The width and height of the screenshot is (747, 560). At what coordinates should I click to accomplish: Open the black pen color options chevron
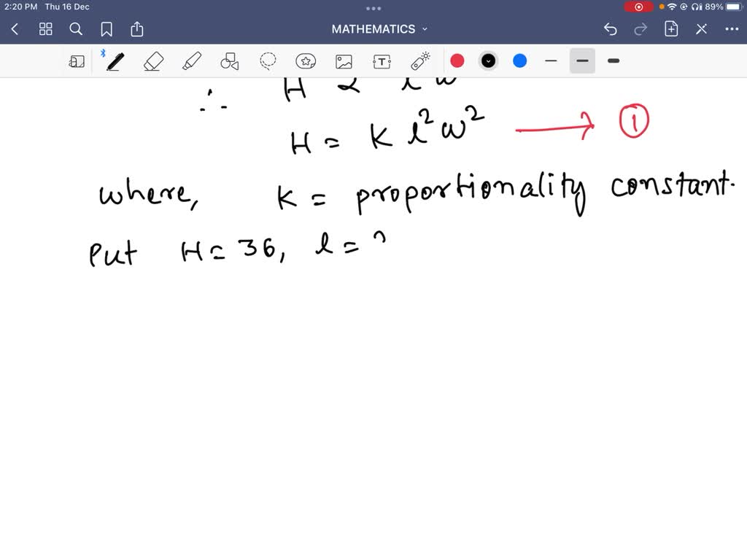488,61
